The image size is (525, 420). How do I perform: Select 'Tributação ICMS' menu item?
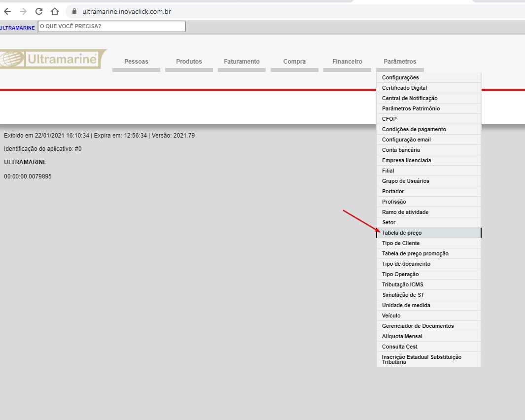(402, 284)
